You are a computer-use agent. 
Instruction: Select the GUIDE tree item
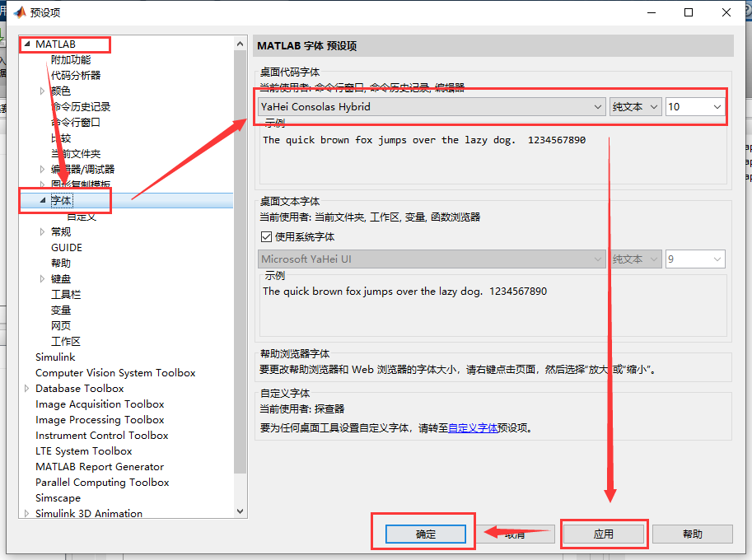67,247
